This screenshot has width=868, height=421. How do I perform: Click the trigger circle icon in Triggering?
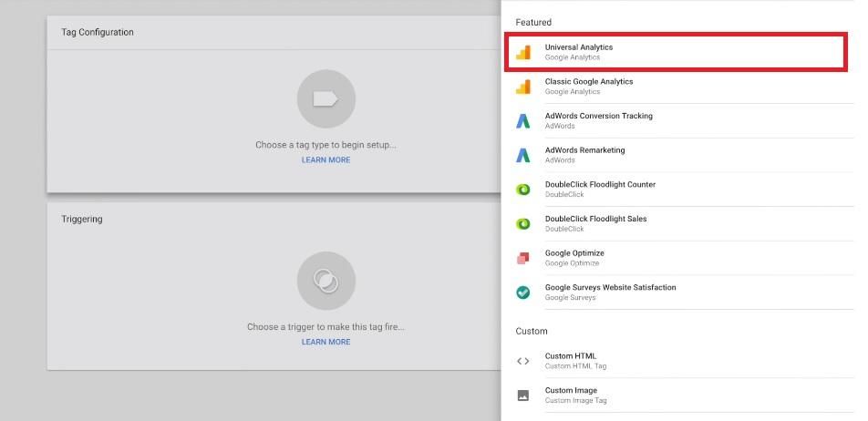[325, 281]
